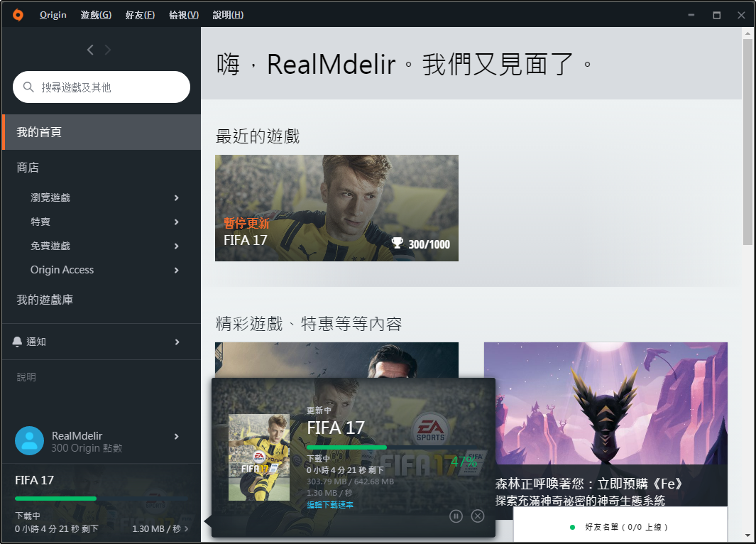756x544 pixels.
Task: Click 最近的遊戲 heading
Action: point(258,136)
